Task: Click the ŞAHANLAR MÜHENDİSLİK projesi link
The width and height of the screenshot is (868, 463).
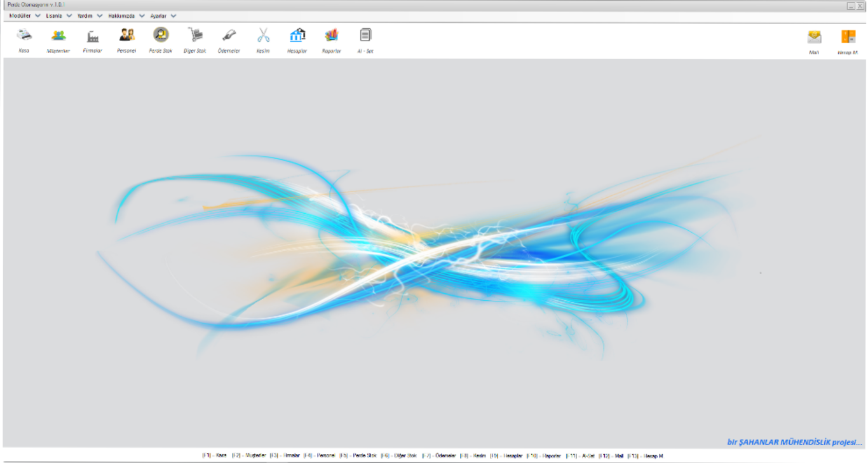Action: pyautogui.click(x=794, y=442)
